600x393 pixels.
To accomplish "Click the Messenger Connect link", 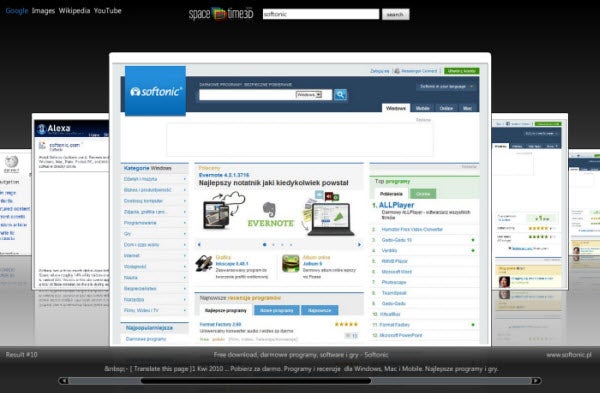I will 416,71.
